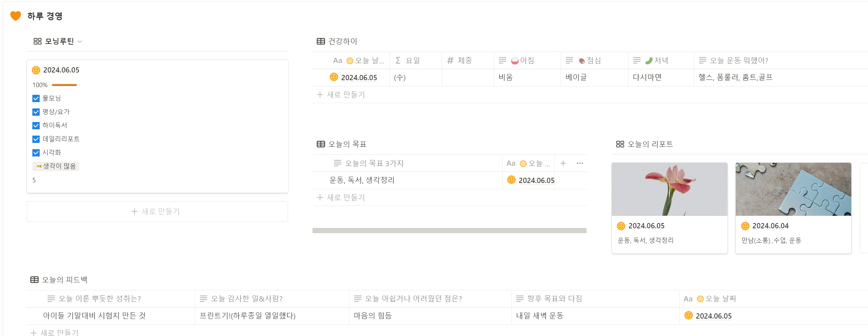Click the orange 100% progress bar
Screen dimensions: 868x336
(x=64, y=85)
